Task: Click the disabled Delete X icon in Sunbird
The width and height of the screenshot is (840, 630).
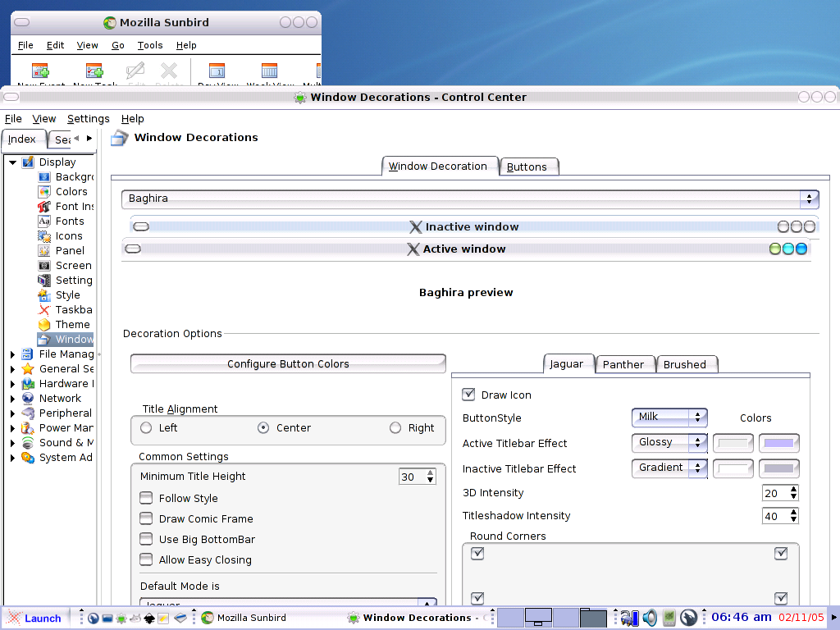Action: point(169,71)
